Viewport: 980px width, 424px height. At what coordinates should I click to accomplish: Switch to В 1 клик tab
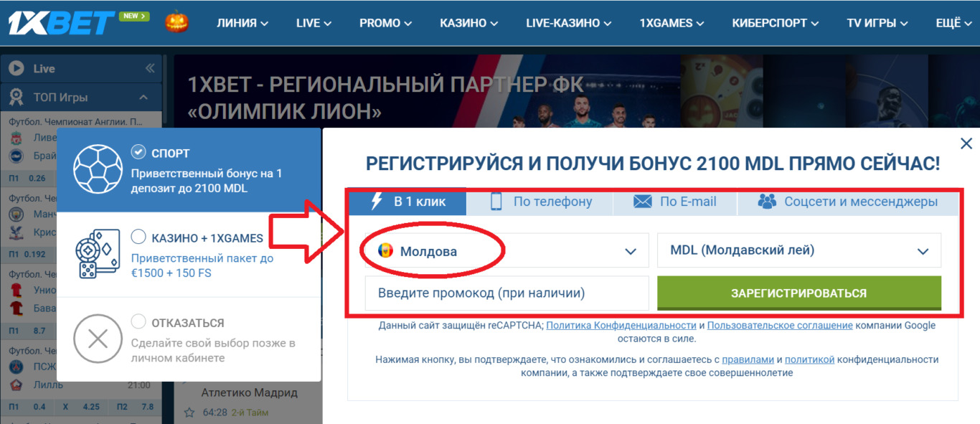tap(407, 202)
